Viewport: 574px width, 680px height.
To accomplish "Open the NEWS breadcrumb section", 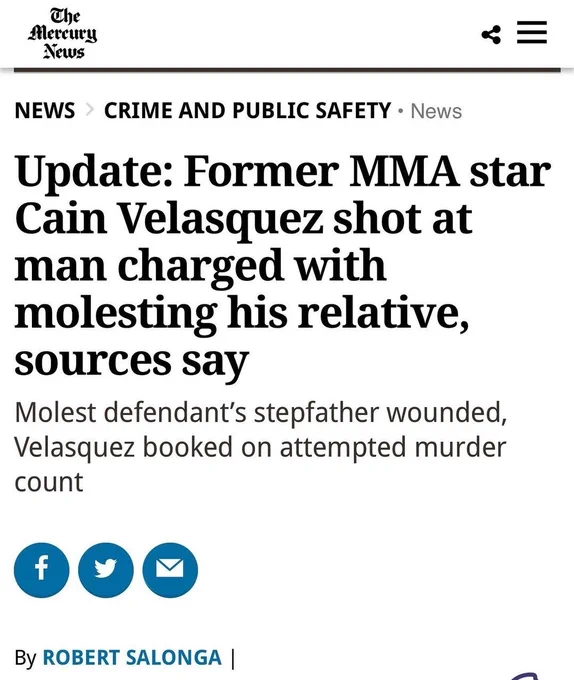I will coord(45,110).
